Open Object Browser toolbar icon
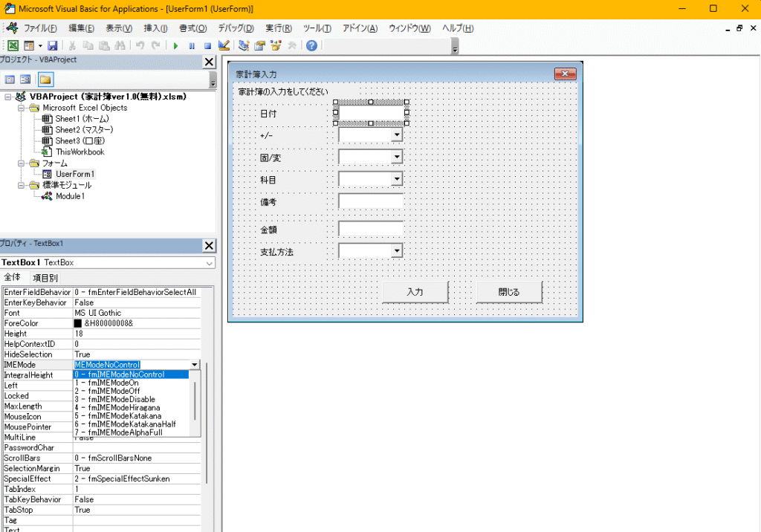 point(276,45)
